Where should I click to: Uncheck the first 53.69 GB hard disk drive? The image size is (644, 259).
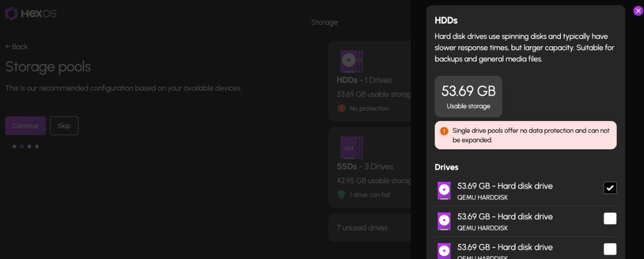[x=610, y=188]
